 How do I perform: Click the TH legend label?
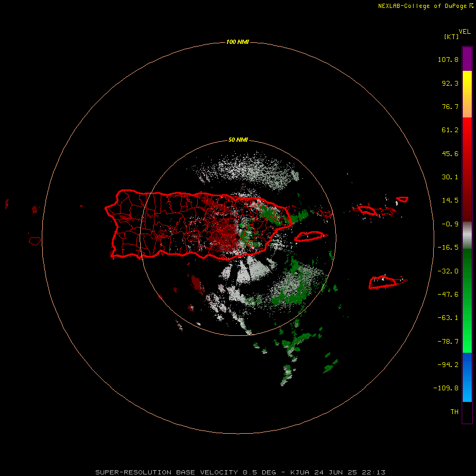(x=454, y=412)
